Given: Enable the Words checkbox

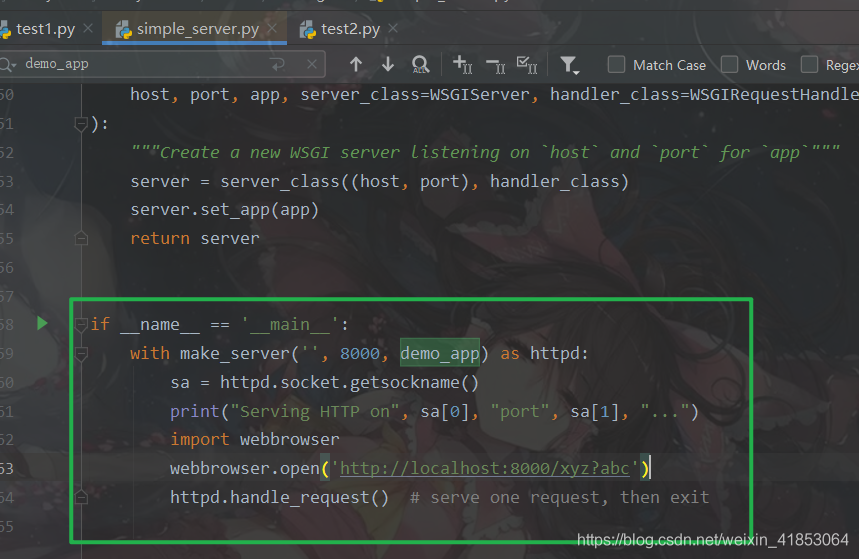Looking at the screenshot, I should click(x=729, y=64).
